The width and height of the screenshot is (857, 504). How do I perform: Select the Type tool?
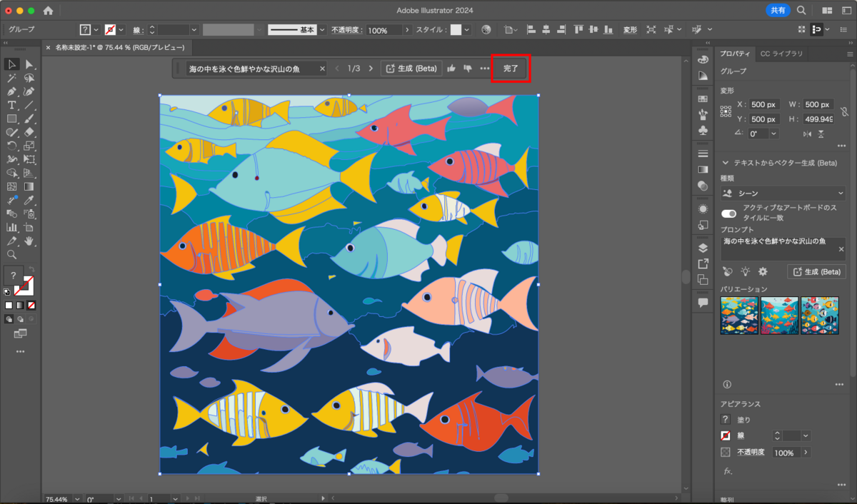12,105
